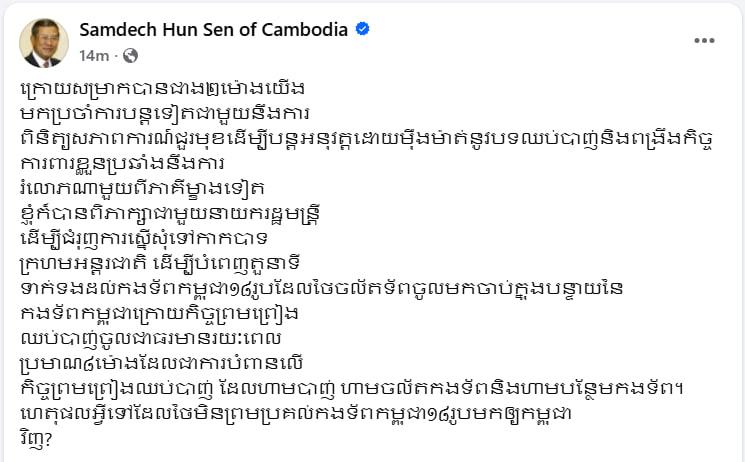This screenshot has width=745, height=462.
Task: Click post line starting with 'ក្រហមអន្តរជាតិ'
Action: click(x=160, y=263)
